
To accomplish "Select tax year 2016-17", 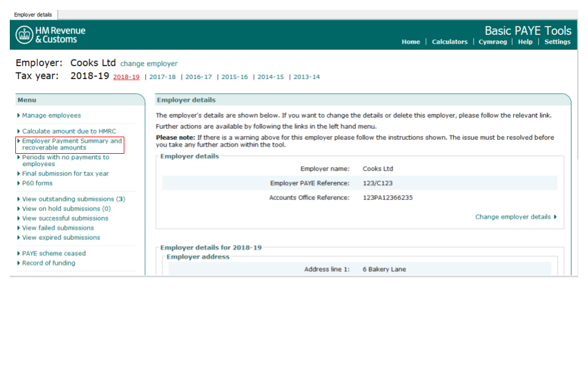I will 198,77.
